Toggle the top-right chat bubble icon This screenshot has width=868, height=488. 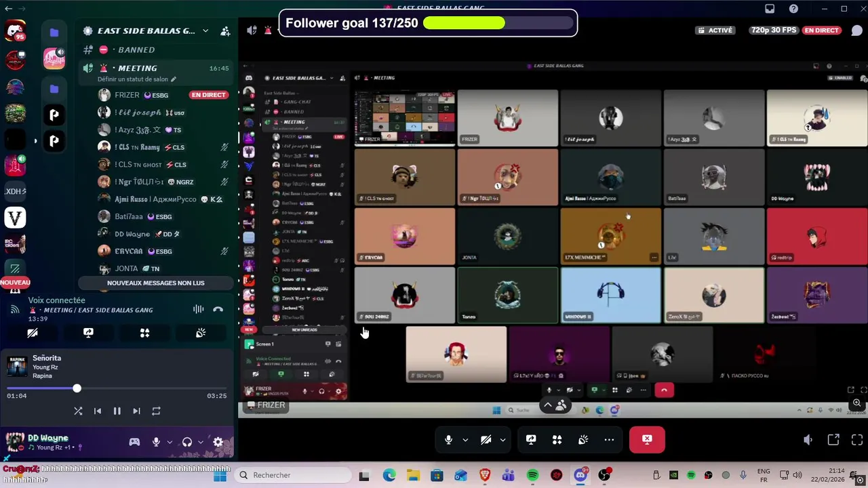(x=856, y=30)
